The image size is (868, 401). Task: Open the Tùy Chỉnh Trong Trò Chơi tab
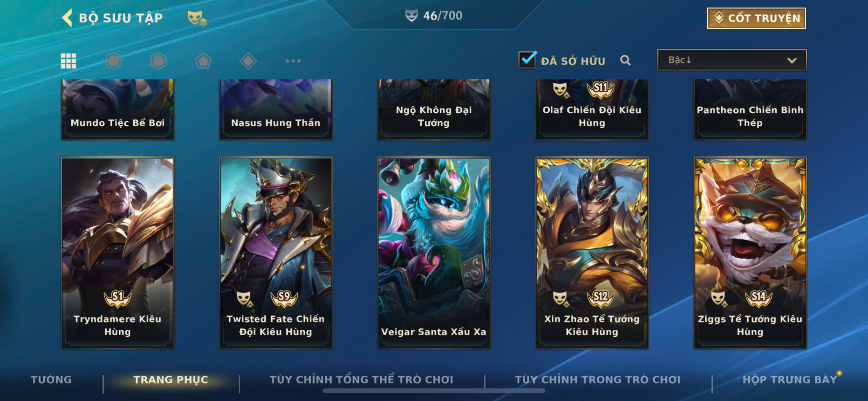(598, 379)
